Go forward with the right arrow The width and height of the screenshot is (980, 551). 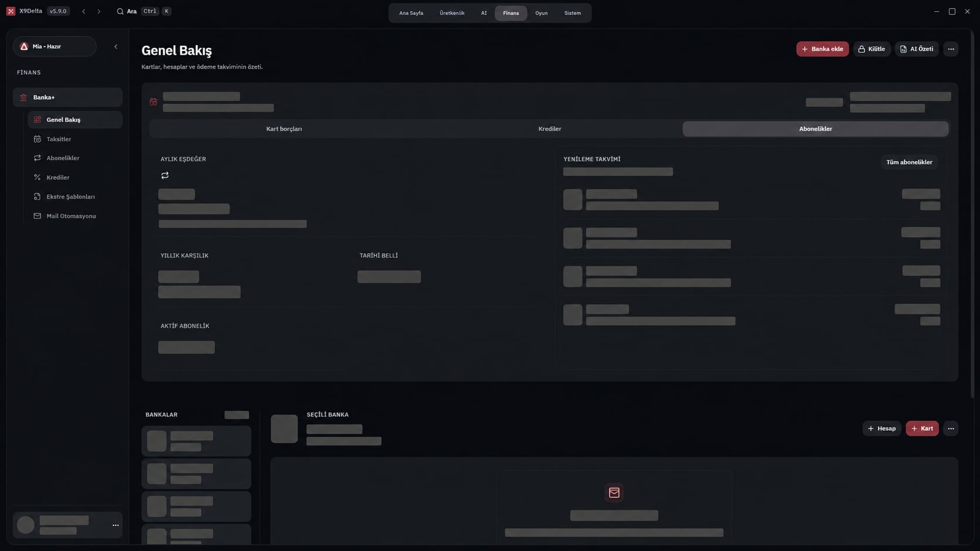click(x=98, y=11)
